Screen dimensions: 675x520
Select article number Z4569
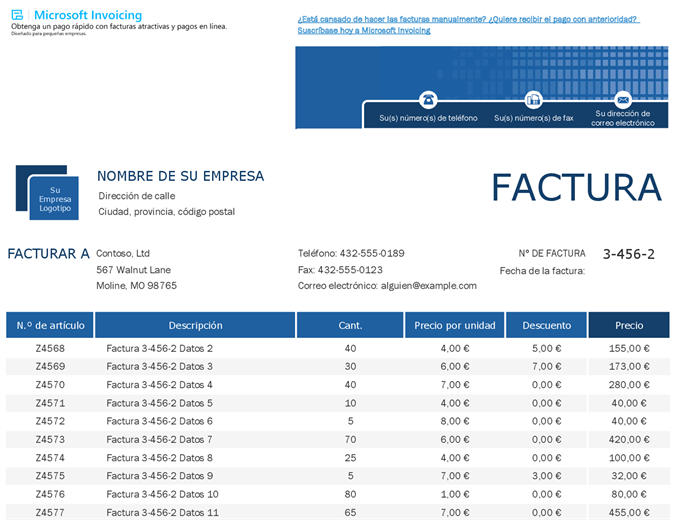tap(50, 366)
